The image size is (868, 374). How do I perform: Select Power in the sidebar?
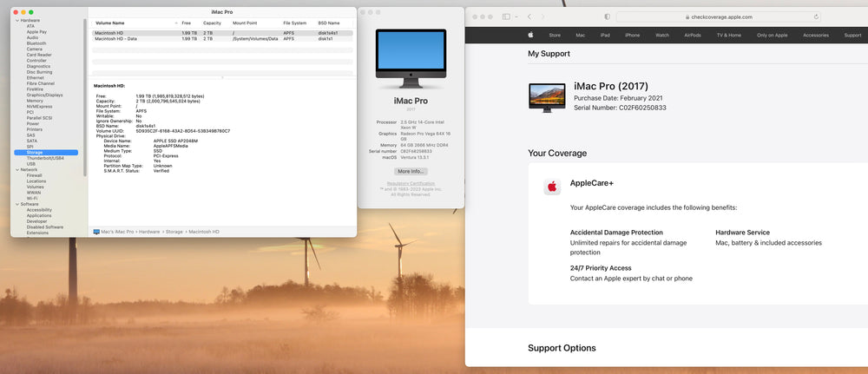pos(33,124)
